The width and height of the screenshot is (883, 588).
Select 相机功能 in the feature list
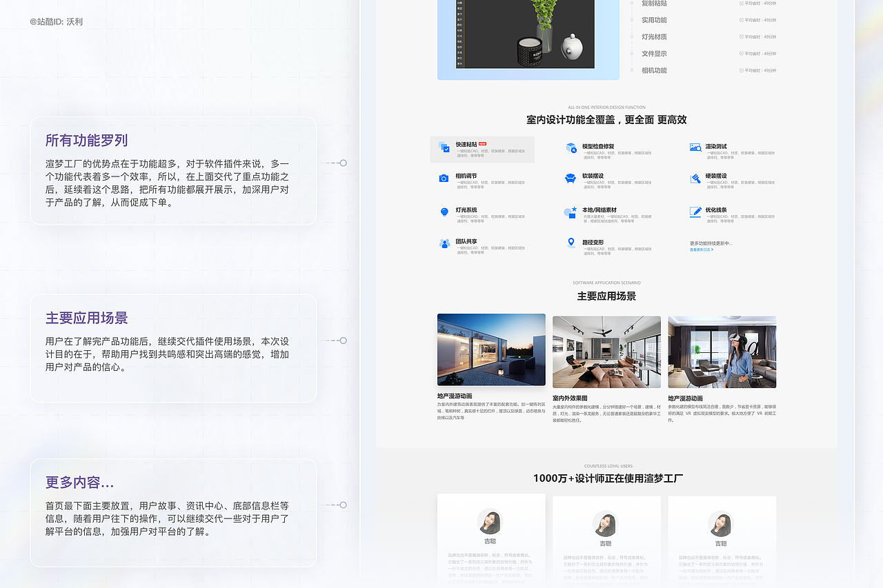pos(654,70)
